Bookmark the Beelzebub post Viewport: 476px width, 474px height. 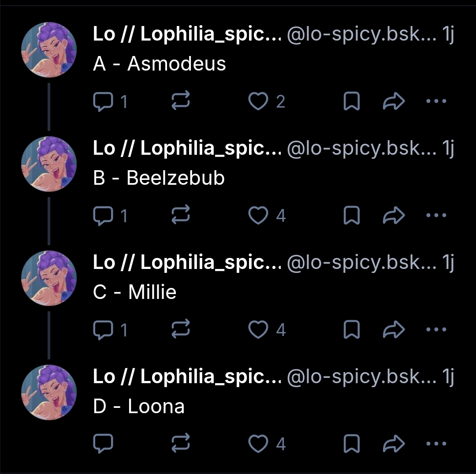[x=351, y=216]
